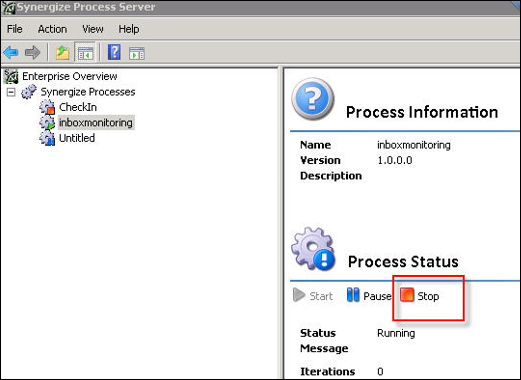Viewport: 521px width, 380px height.
Task: Click the Untitled process gear icon
Action: (x=47, y=138)
